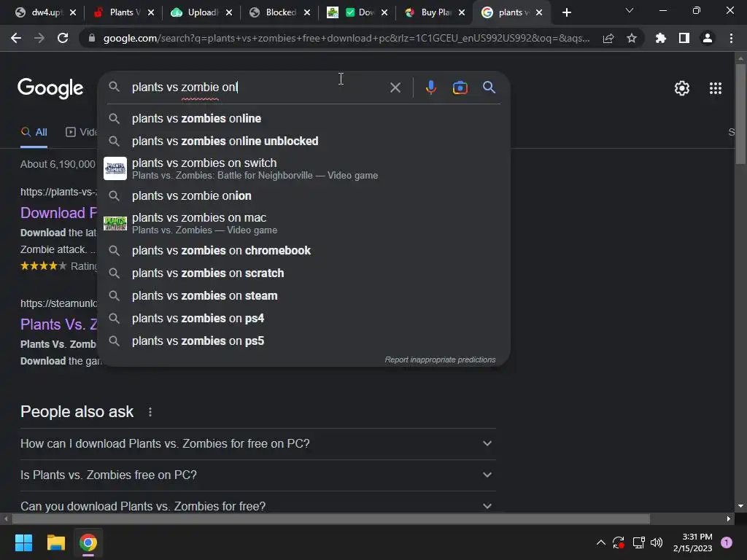Show hidden system tray icons
The height and width of the screenshot is (560, 747).
601,542
